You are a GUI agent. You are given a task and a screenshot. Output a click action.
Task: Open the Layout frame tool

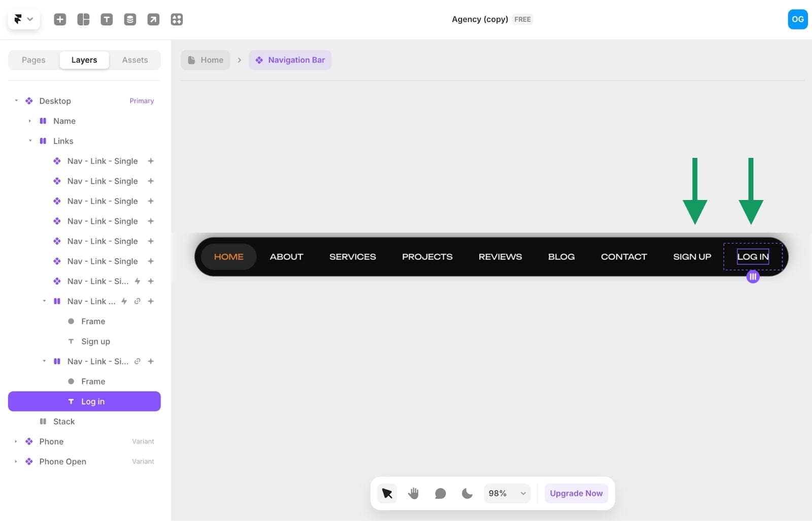[x=83, y=19]
